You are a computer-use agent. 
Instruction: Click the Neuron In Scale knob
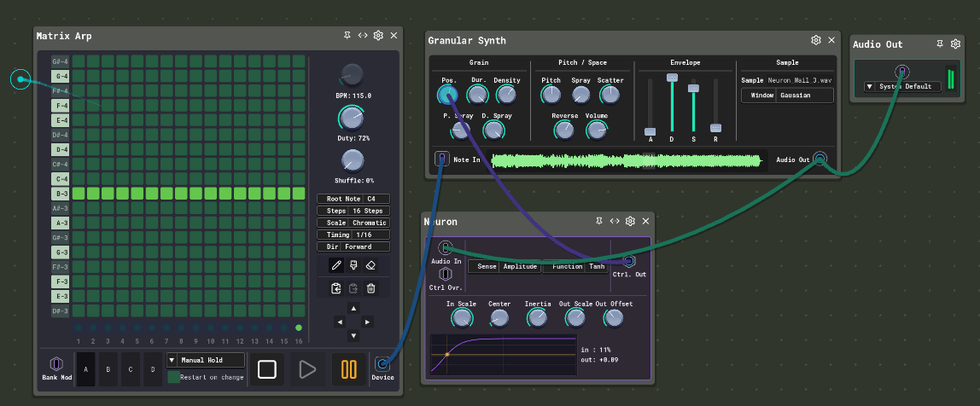coord(461,318)
